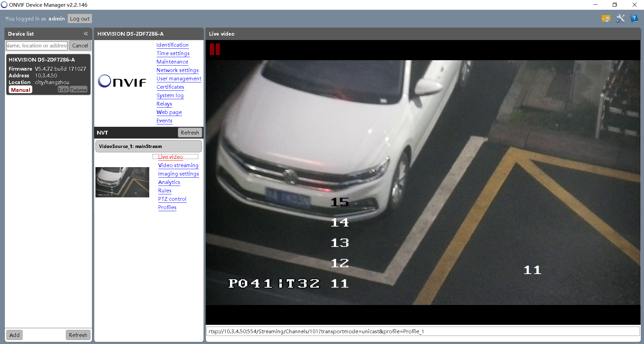
Task: Go to Network settings
Action: click(x=177, y=70)
